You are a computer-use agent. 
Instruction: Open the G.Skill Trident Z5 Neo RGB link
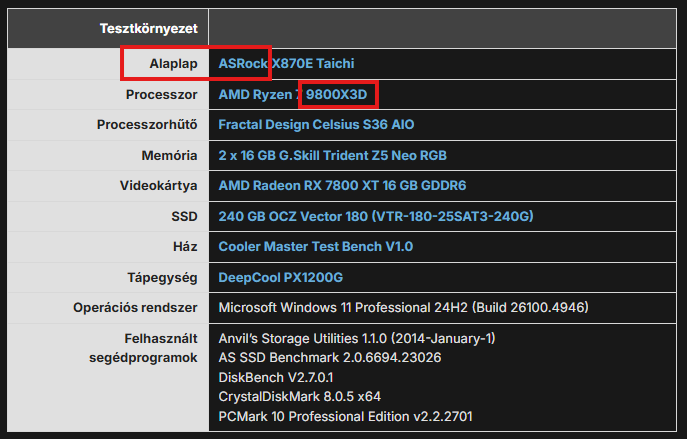click(x=333, y=156)
